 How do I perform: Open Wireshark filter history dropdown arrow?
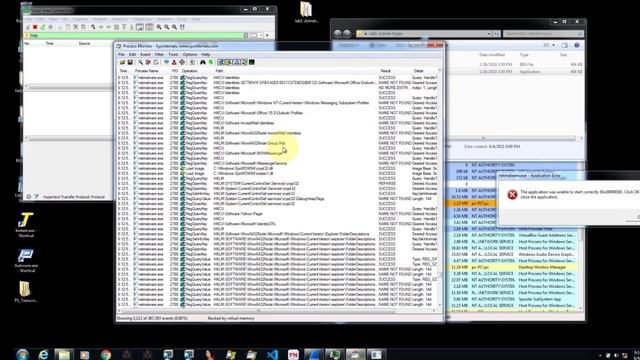260,36
